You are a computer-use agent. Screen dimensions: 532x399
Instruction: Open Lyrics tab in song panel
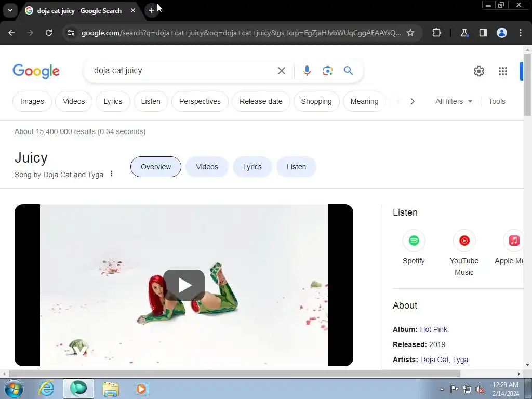tap(252, 167)
